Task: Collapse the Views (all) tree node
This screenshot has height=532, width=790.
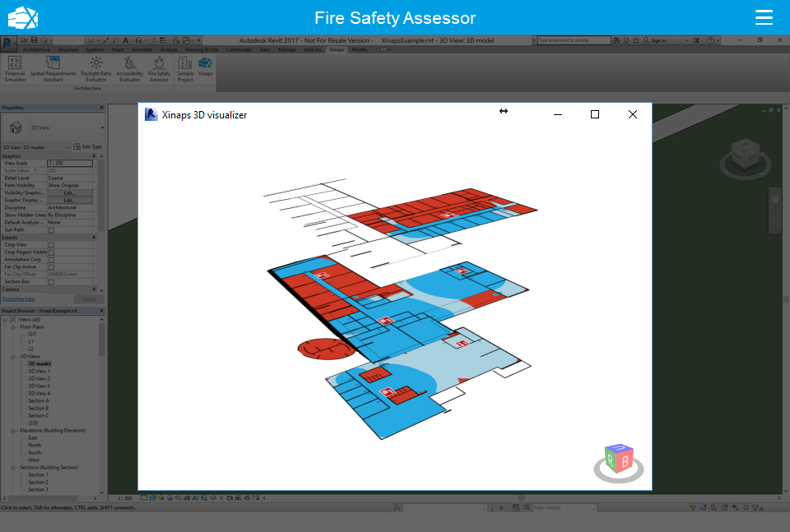Action: coord(5,320)
